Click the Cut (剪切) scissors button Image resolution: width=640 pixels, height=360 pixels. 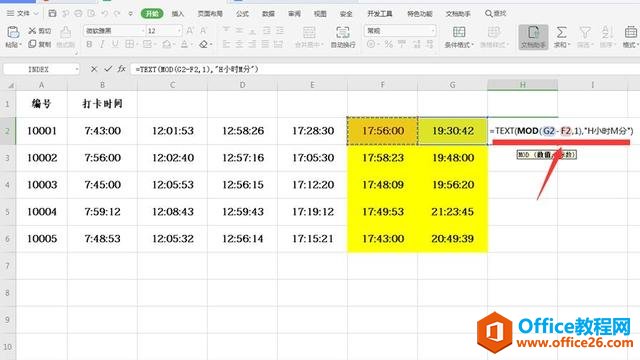click(x=39, y=31)
